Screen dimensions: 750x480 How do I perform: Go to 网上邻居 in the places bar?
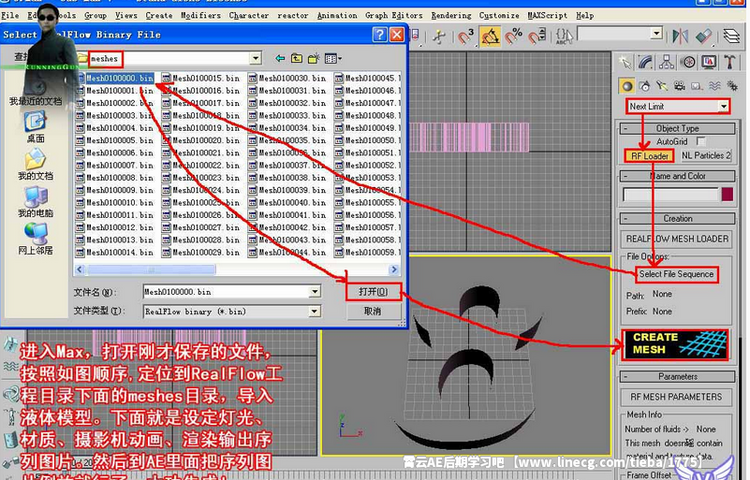point(35,239)
